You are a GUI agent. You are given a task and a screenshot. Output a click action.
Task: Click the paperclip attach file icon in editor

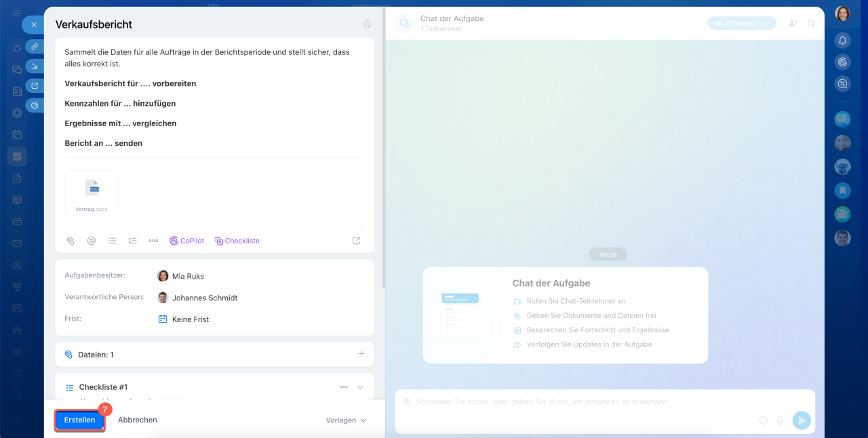(x=71, y=241)
